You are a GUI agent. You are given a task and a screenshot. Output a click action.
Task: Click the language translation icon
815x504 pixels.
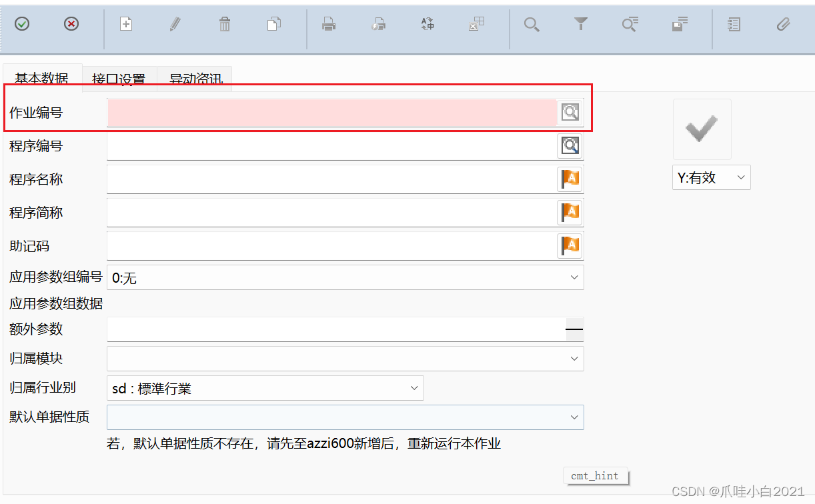tap(428, 25)
